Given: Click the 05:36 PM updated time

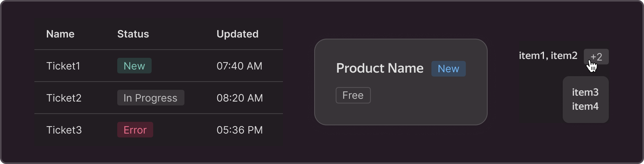Looking at the screenshot, I should (240, 130).
